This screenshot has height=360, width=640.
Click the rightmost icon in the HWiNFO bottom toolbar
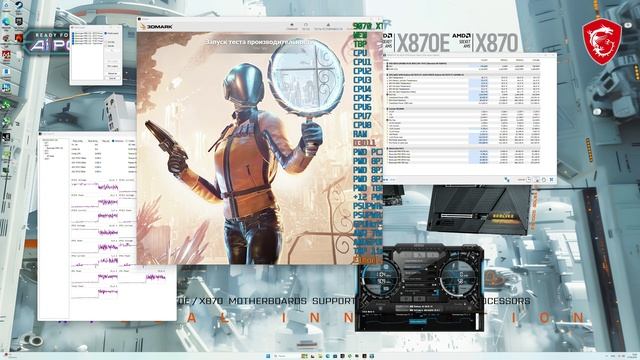[551, 180]
